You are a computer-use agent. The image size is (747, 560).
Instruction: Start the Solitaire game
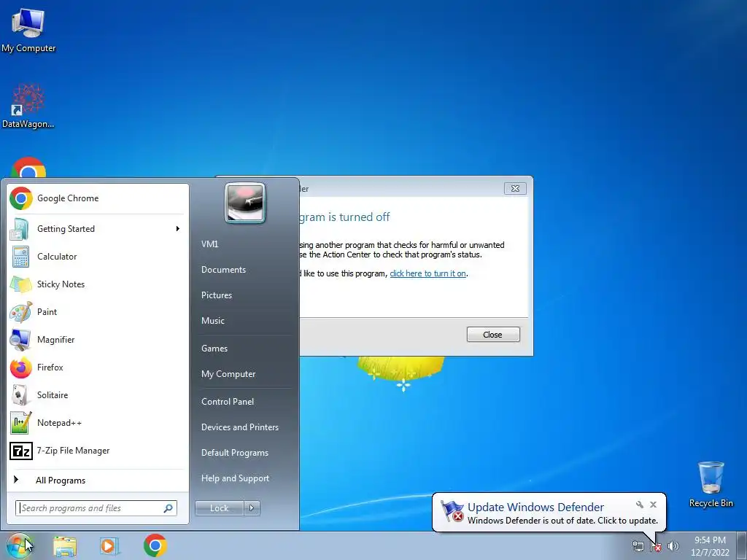98,394
